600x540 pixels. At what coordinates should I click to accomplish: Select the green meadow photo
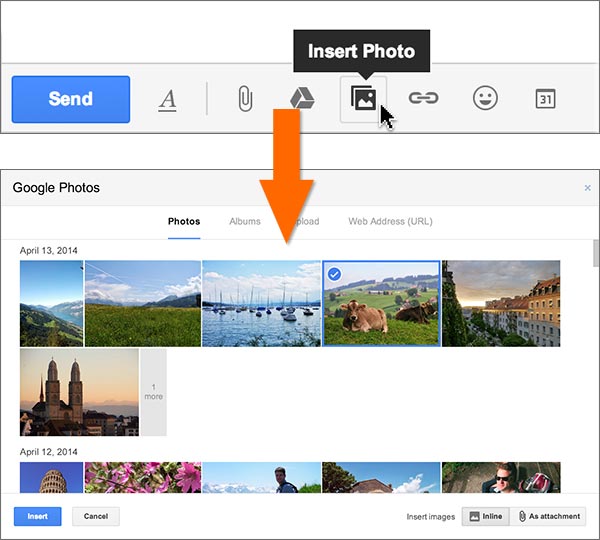pos(143,303)
